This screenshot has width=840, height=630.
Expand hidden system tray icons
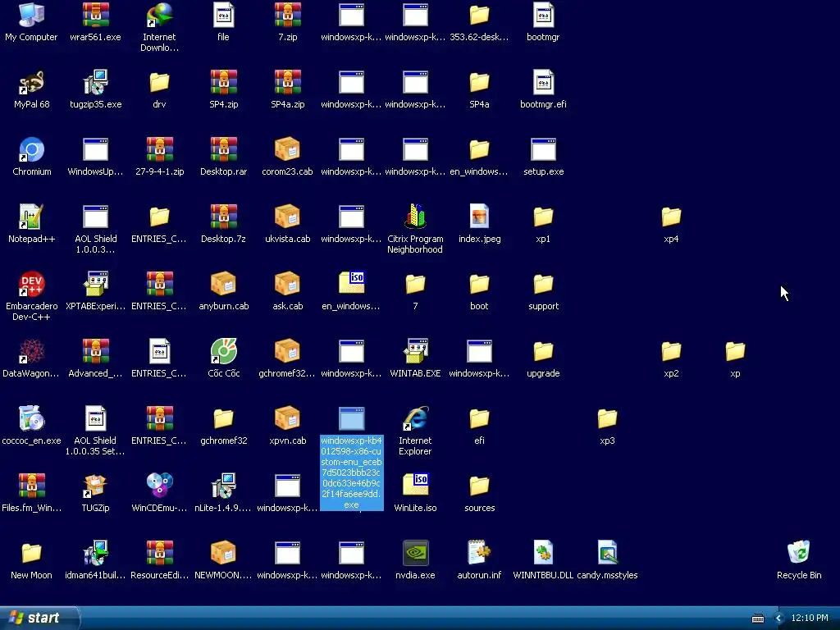click(778, 619)
